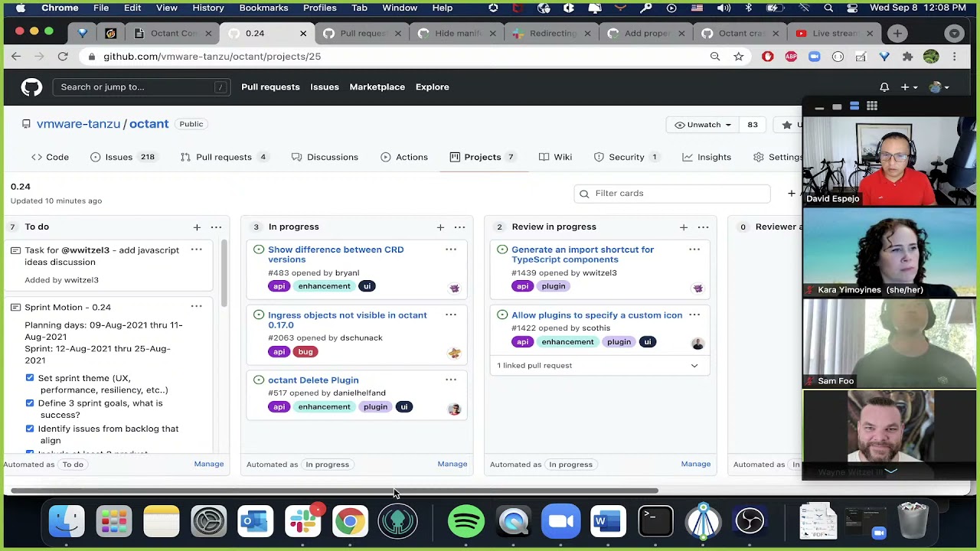Open the notifications bell icon
This screenshot has width=980, height=551.
[884, 87]
